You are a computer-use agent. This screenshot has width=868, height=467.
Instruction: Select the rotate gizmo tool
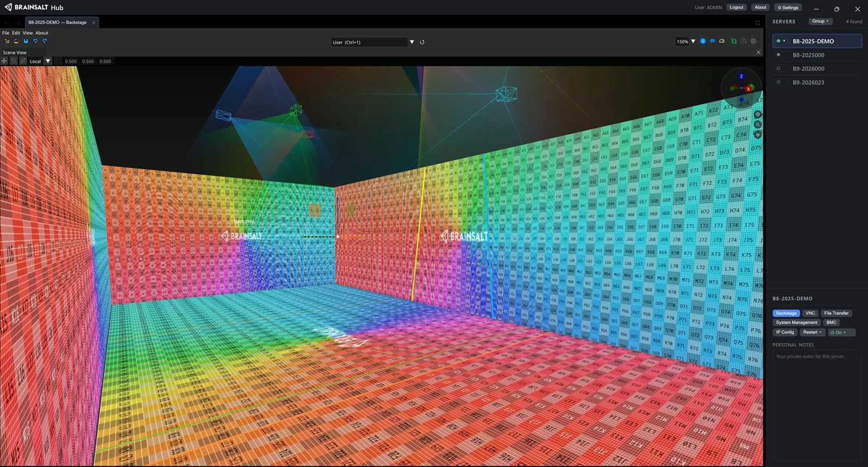coord(14,61)
